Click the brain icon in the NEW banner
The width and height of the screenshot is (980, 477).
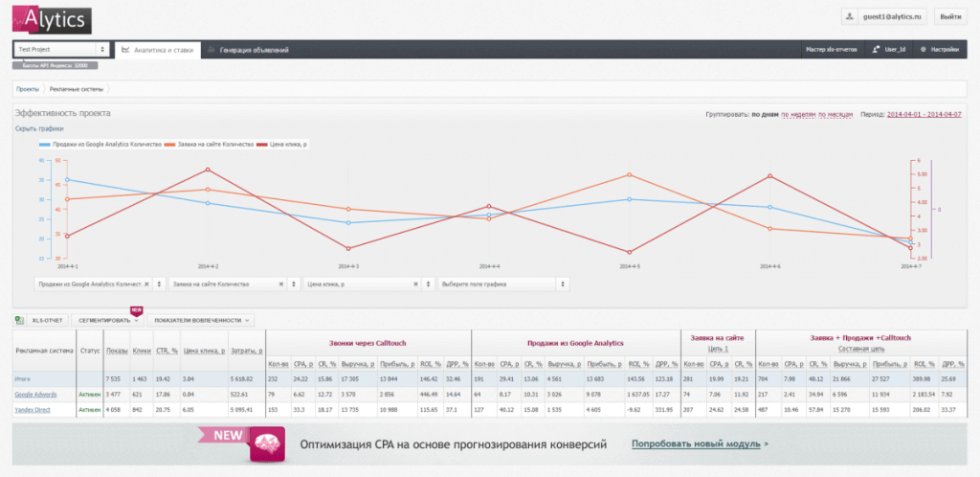point(267,444)
